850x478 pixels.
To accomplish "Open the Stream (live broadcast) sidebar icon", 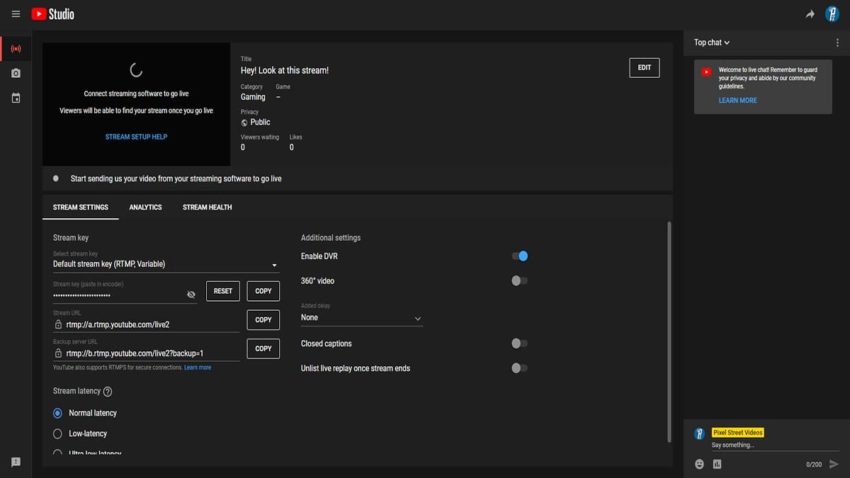I will coord(16,49).
